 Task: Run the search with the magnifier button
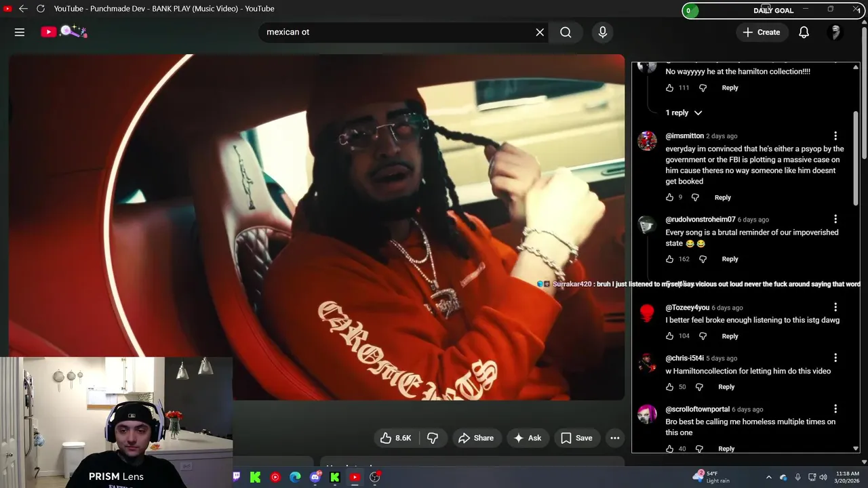coord(566,32)
